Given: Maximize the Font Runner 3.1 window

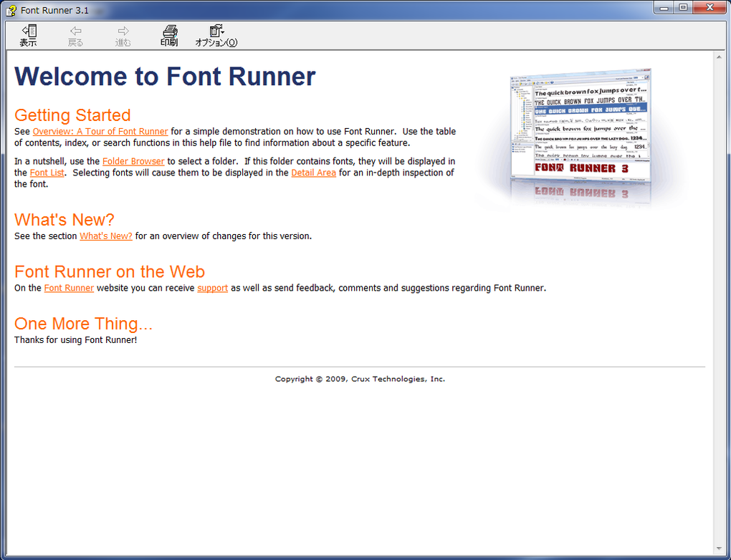Looking at the screenshot, I should tap(683, 7).
